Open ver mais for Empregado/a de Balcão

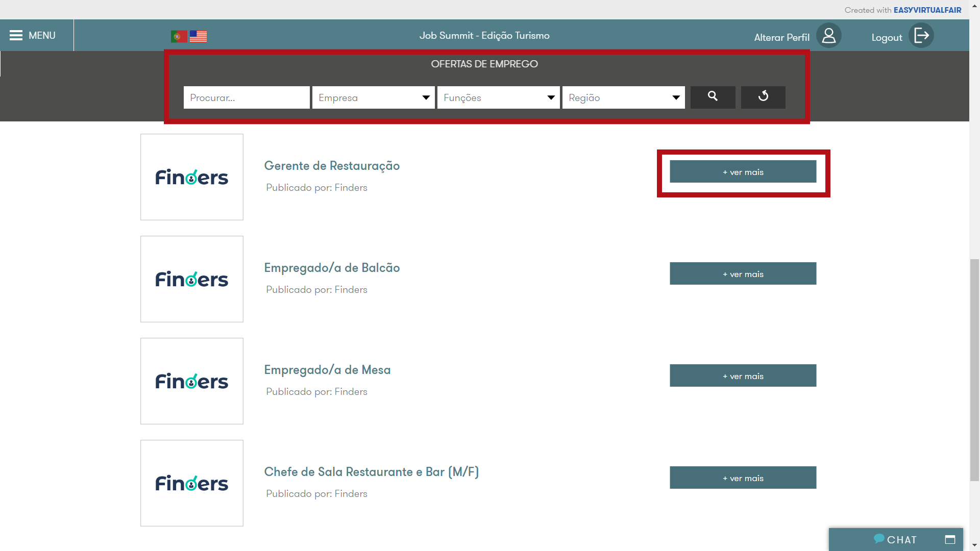tap(743, 274)
